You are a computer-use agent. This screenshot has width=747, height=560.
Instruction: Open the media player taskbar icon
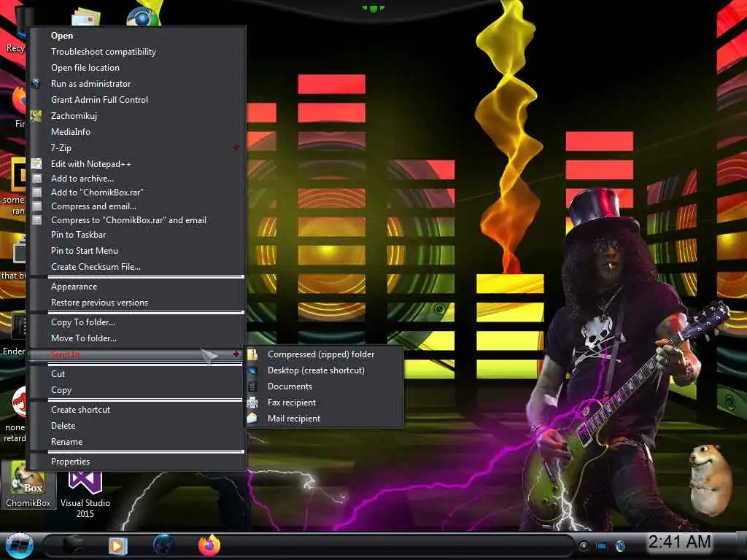point(117,545)
